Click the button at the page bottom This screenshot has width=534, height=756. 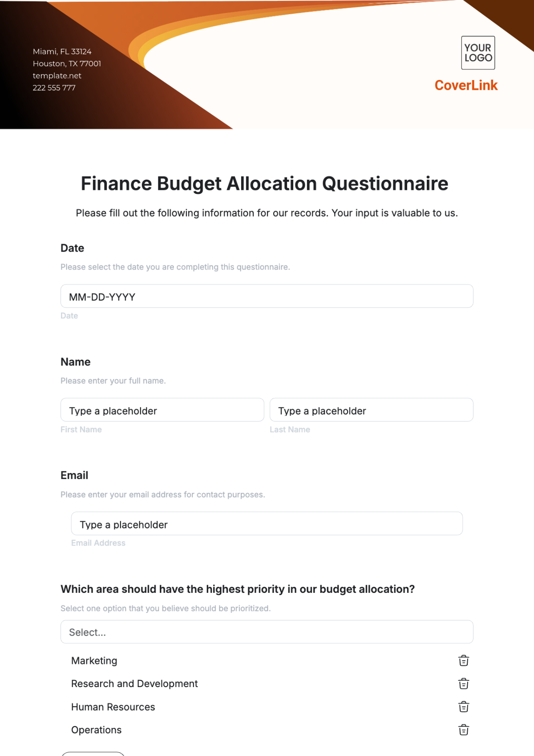[x=93, y=754]
